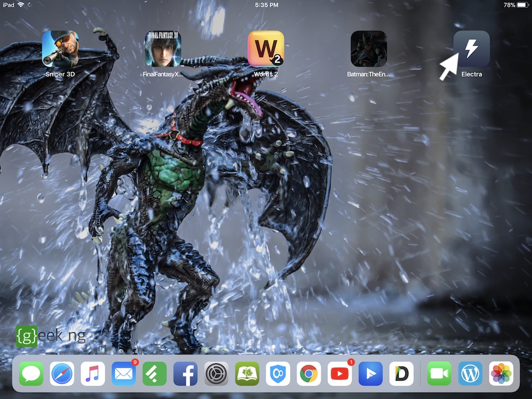Open the green book and tree app

247,373
